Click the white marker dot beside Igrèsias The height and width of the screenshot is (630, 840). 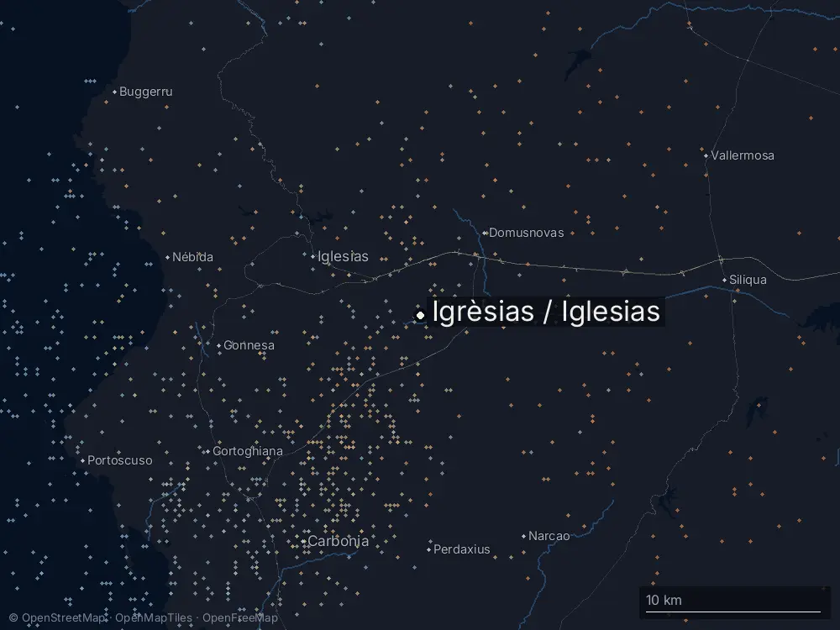421,316
